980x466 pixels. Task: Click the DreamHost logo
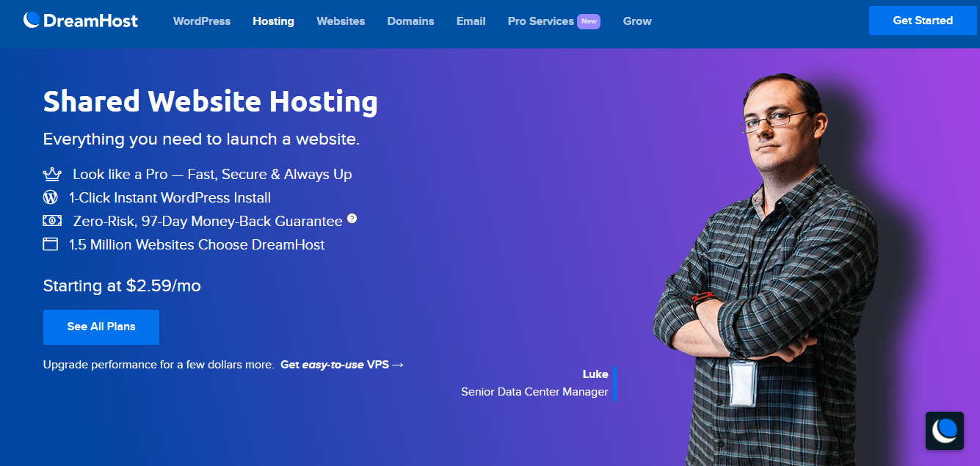point(81,21)
